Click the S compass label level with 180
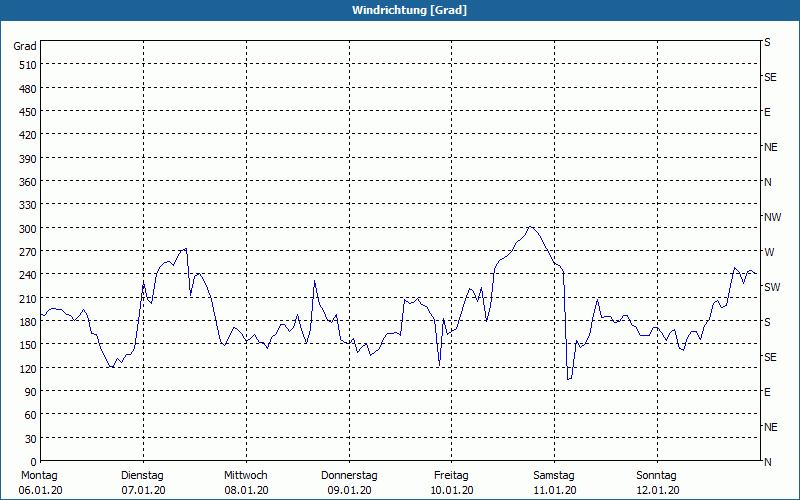 click(x=767, y=322)
